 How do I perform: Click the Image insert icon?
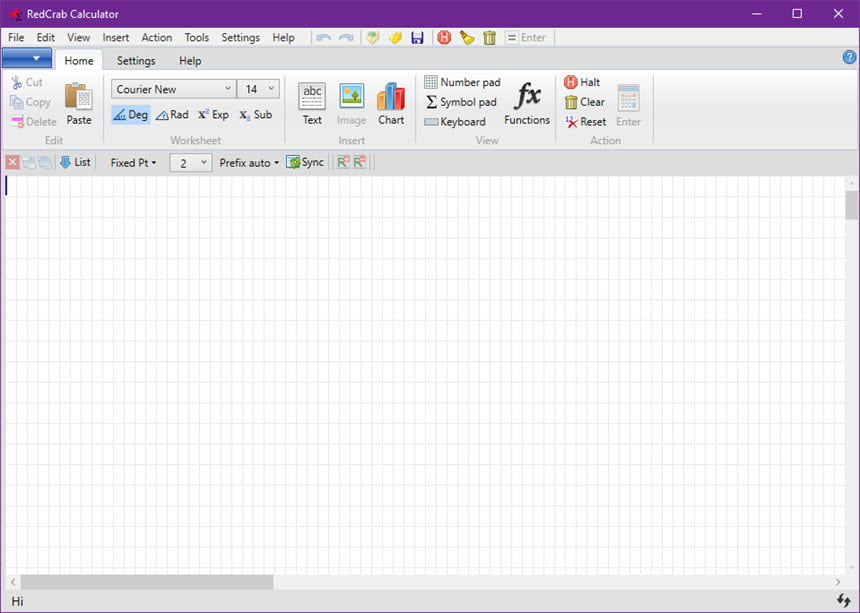click(x=352, y=104)
